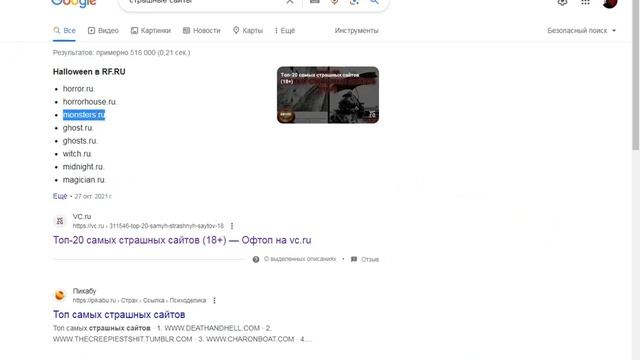Open the Google logo homepage
This screenshot has width=640, height=360.
(x=73, y=3)
